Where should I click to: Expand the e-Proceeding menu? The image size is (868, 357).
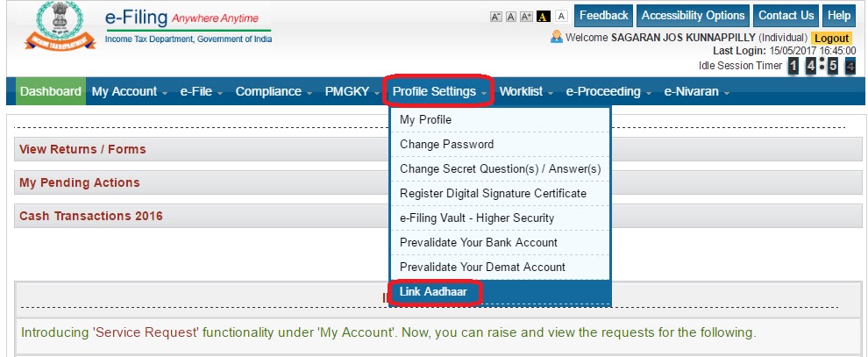tap(608, 92)
